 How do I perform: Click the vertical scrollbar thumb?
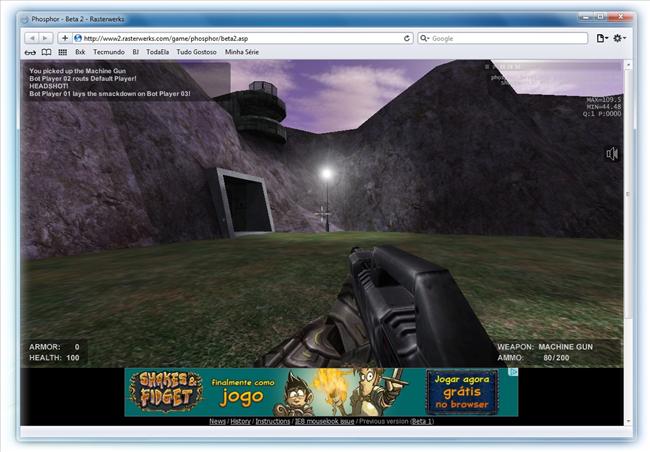tap(628, 194)
